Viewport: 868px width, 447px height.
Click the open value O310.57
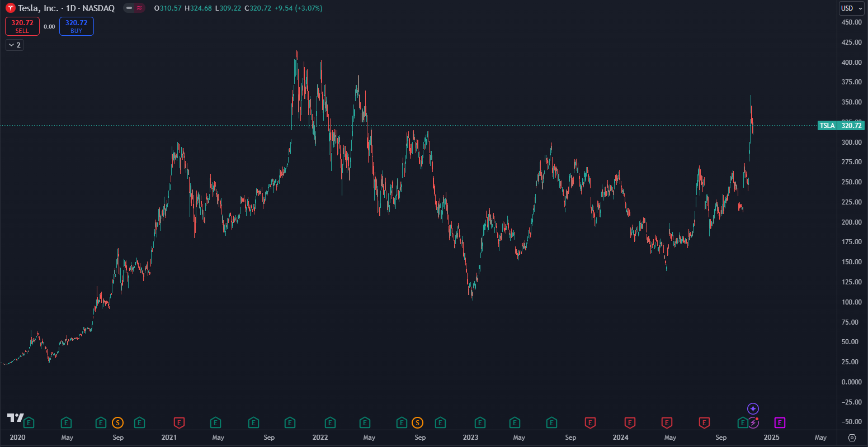pyautogui.click(x=167, y=8)
